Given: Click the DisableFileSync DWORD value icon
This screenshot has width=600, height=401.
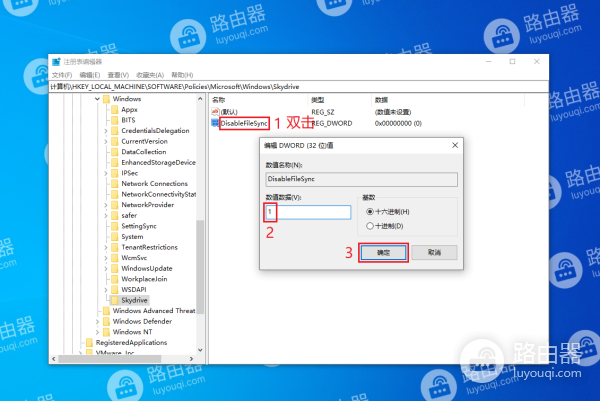Looking at the screenshot, I should point(215,123).
